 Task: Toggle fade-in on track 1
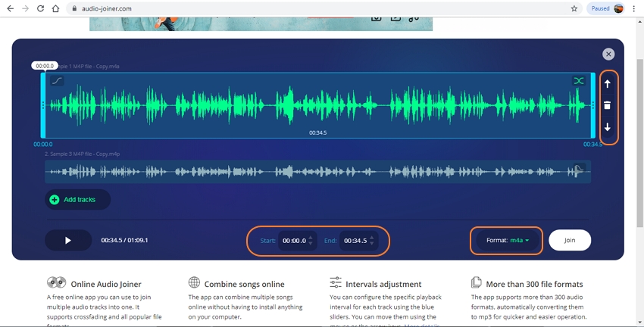click(57, 80)
